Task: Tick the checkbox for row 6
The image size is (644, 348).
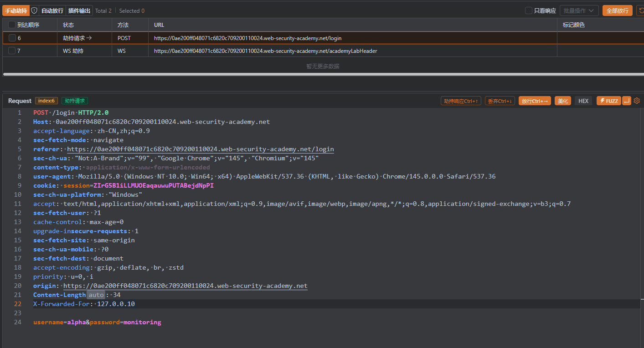Action: tap(12, 38)
